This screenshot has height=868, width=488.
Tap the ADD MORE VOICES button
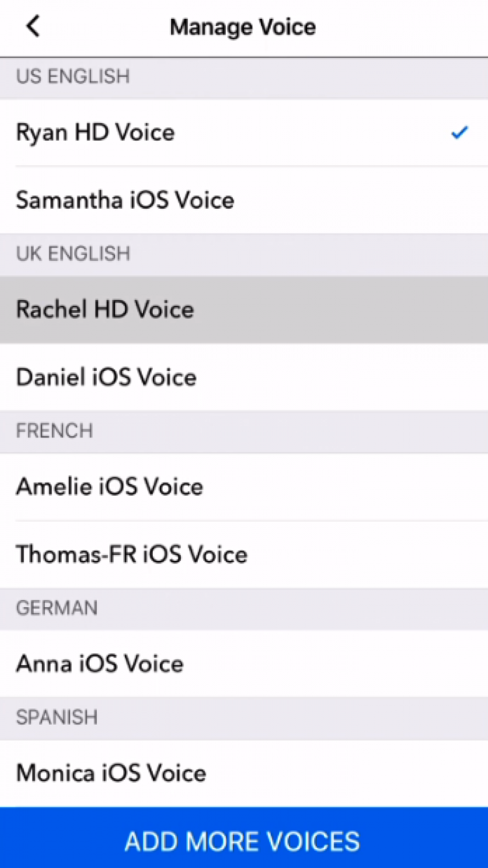coord(243,840)
